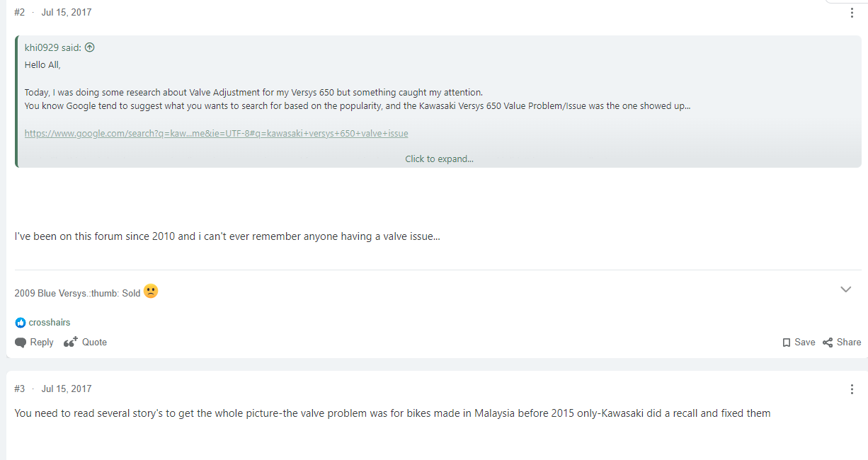868x460 pixels.
Task: Expand the signature with the chevron arrow
Action: (845, 289)
